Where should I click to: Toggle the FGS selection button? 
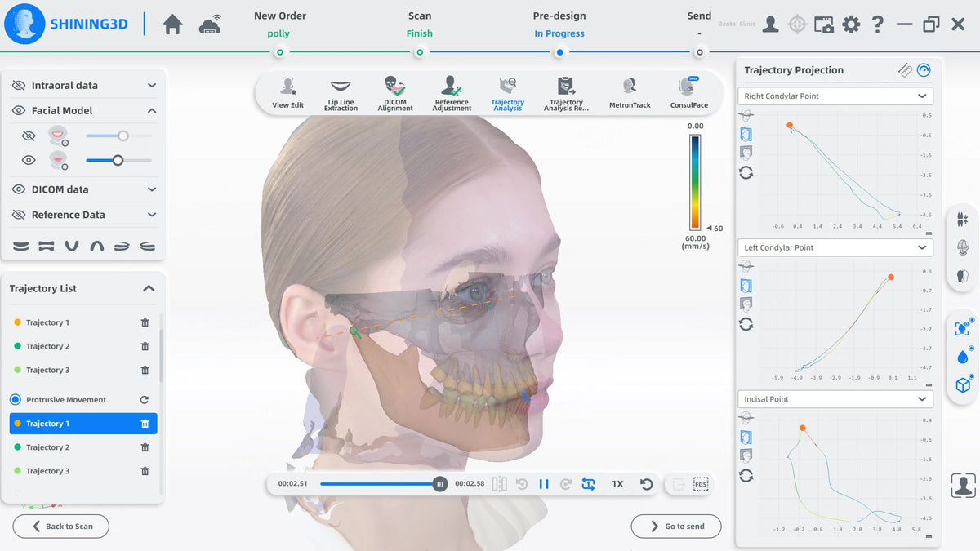point(701,484)
